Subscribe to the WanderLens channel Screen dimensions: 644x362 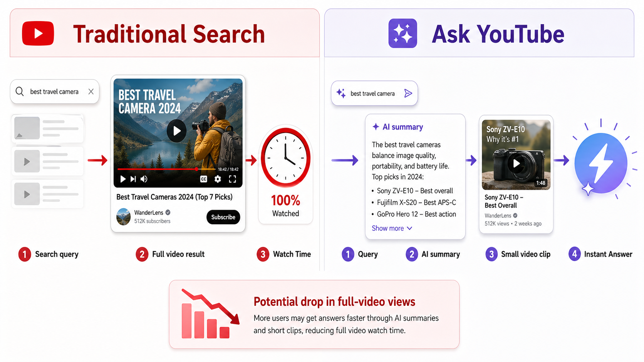click(223, 217)
